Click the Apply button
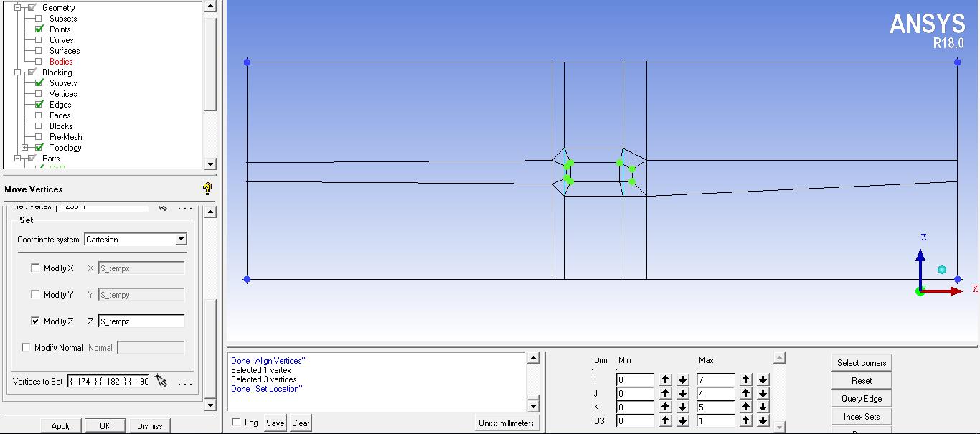The width and height of the screenshot is (980, 434). point(61,425)
